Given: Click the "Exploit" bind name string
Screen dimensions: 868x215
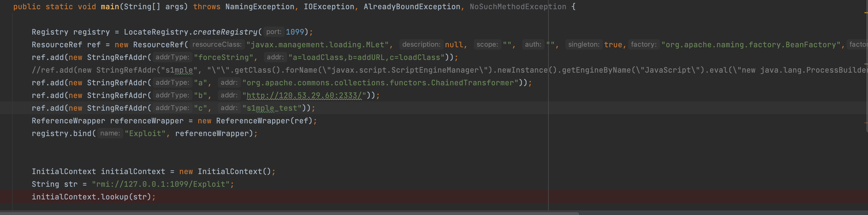Looking at the screenshot, I should pyautogui.click(x=145, y=134).
